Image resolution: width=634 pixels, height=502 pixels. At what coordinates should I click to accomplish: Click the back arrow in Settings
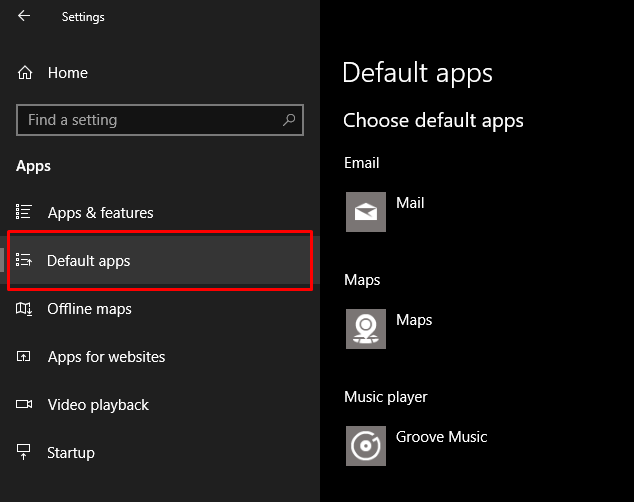[x=24, y=16]
